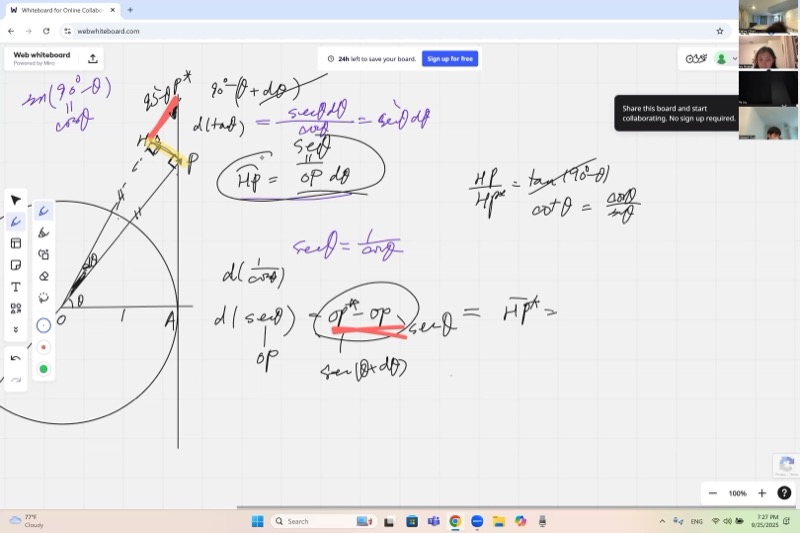Image resolution: width=800 pixels, height=533 pixels.
Task: Select the eraser in the pen panel
Action: (43, 276)
